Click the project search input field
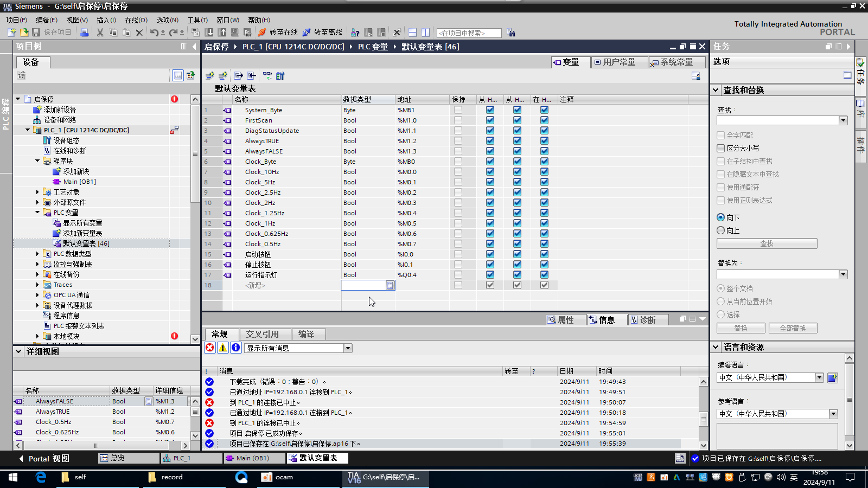Screen dimensions: 868x488 tap(469, 33)
